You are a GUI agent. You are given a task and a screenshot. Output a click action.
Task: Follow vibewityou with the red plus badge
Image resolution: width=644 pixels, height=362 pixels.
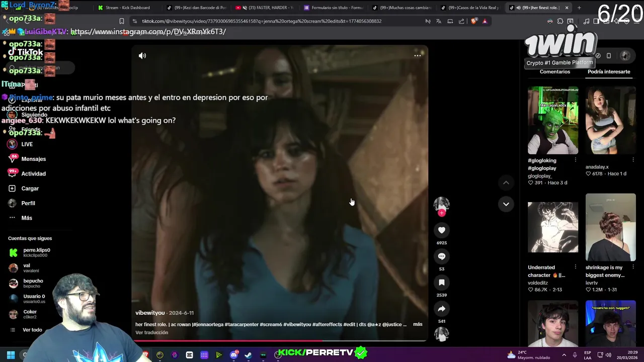point(441,213)
